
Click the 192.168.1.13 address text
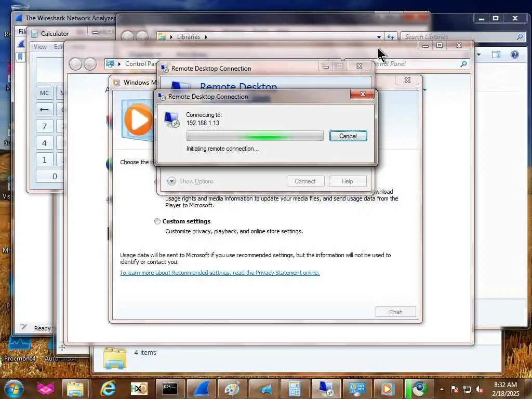pos(203,123)
